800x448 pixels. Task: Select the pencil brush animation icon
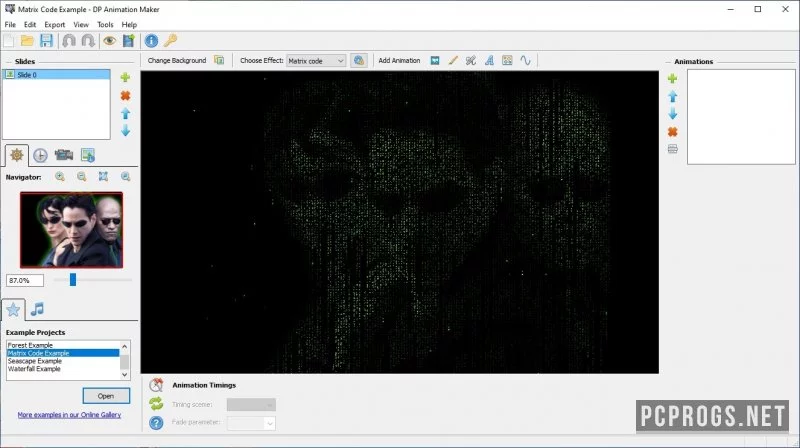tap(453, 61)
